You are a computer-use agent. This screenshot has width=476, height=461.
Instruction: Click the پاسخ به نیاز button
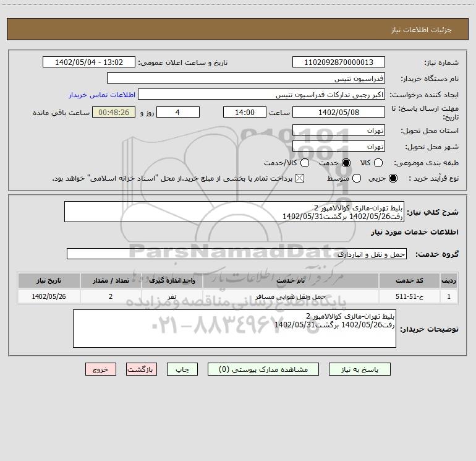tap(359, 369)
